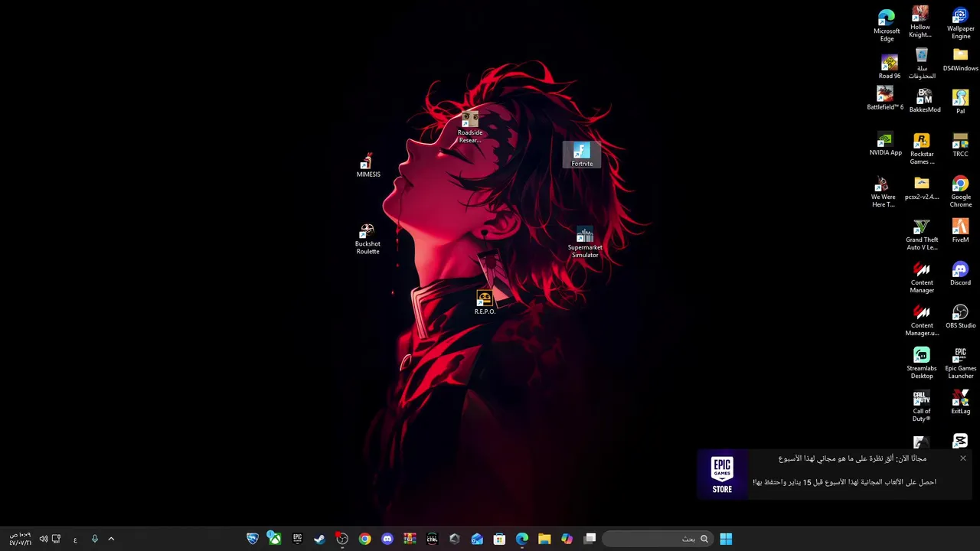The image size is (980, 551).
Task: Expand the hidden system tray icons chevron
Action: [x=111, y=539]
